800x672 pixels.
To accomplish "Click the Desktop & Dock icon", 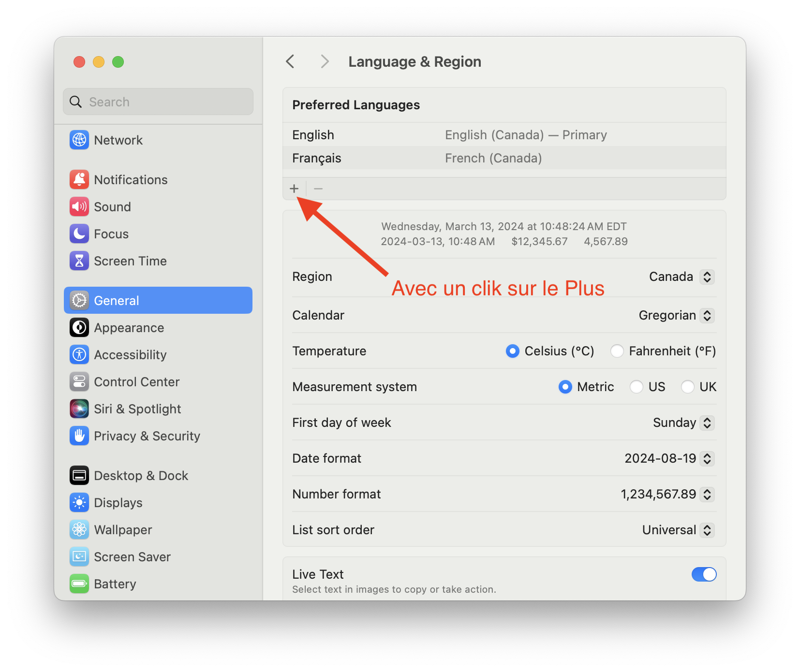I will [x=79, y=476].
